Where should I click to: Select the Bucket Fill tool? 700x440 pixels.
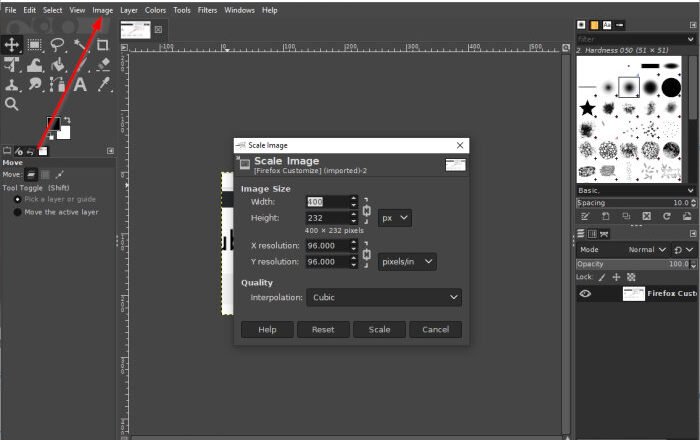point(57,65)
